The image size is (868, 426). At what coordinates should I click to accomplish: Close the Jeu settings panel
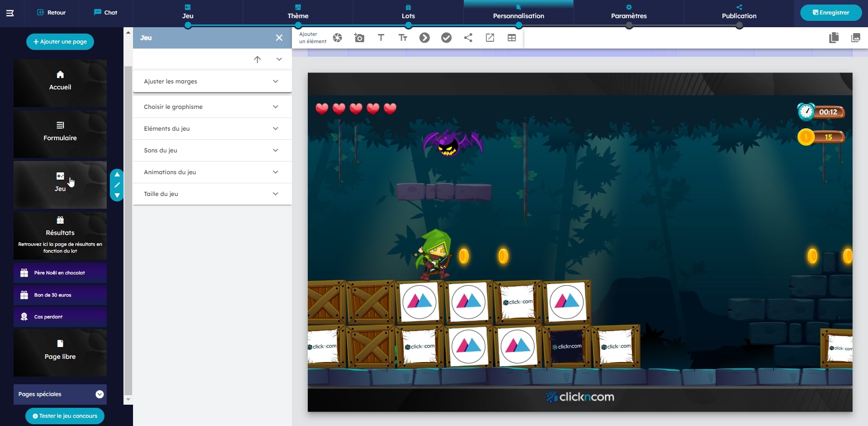(x=279, y=38)
